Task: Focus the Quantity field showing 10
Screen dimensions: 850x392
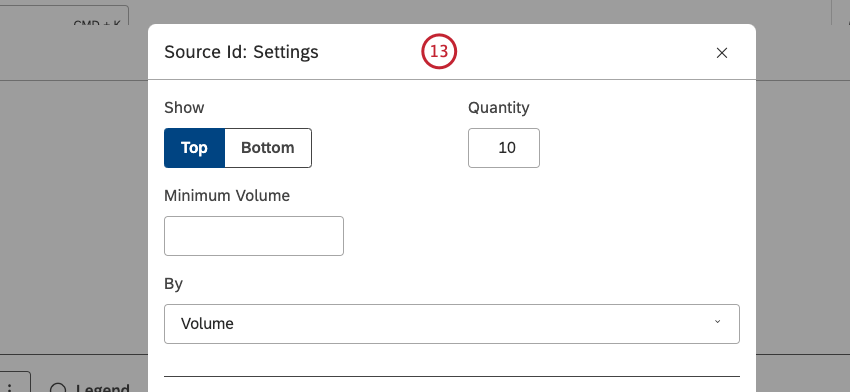Action: 504,148
